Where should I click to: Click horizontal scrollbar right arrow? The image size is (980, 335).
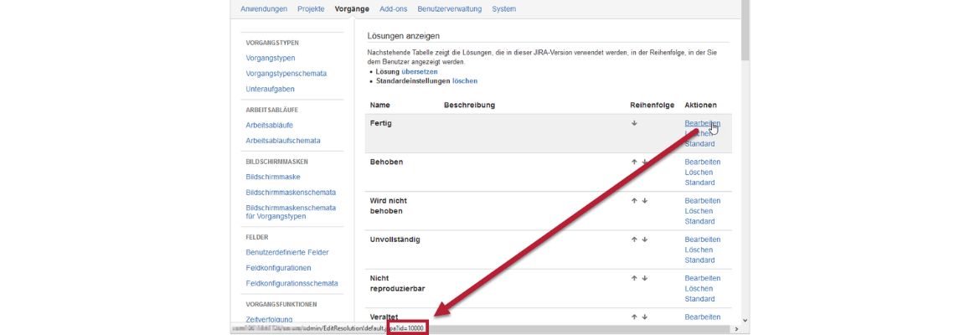coord(736,329)
